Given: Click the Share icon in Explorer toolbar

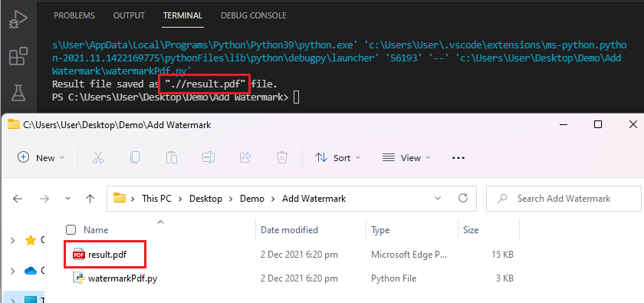Looking at the screenshot, I should coord(245,157).
